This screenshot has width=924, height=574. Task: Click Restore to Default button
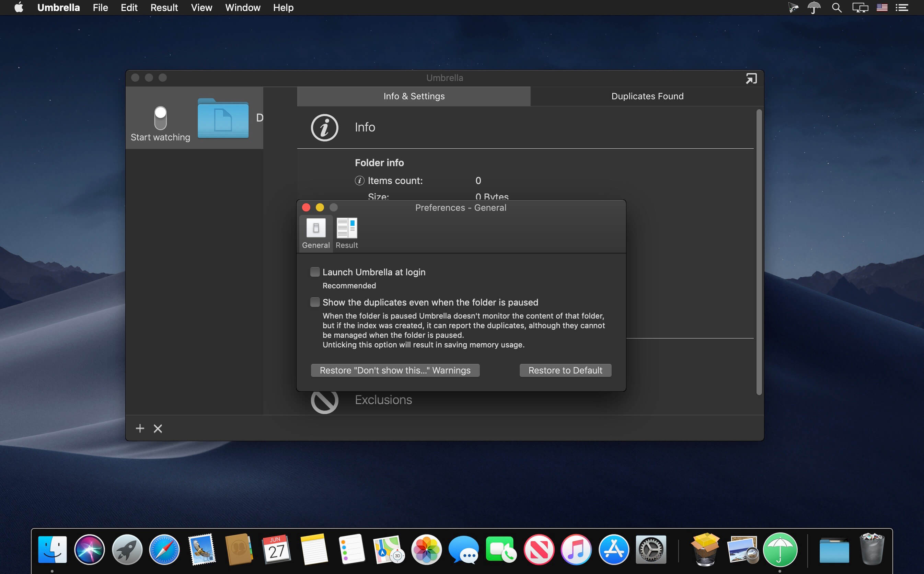click(x=565, y=370)
